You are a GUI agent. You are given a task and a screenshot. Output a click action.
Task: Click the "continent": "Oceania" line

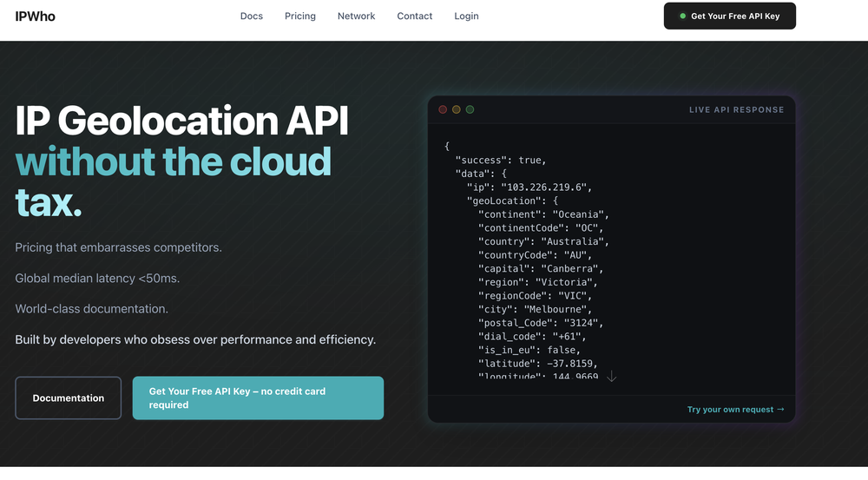coord(543,214)
